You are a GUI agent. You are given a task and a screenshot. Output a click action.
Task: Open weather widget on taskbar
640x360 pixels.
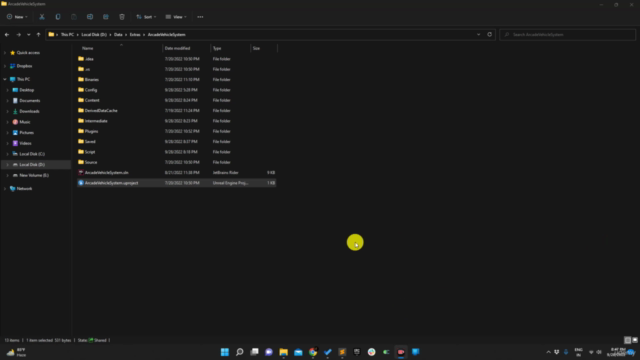16,352
